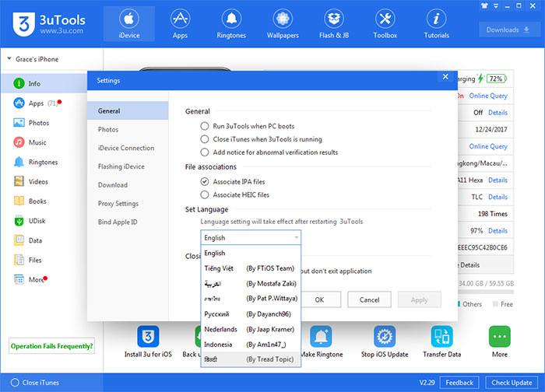545x392 pixels.
Task: Enable Run 3uTools when PC boots
Action: pos(205,125)
